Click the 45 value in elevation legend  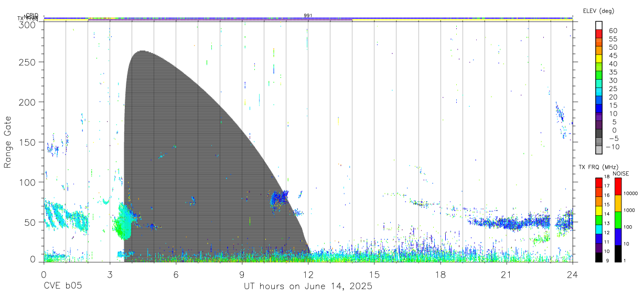613,56
